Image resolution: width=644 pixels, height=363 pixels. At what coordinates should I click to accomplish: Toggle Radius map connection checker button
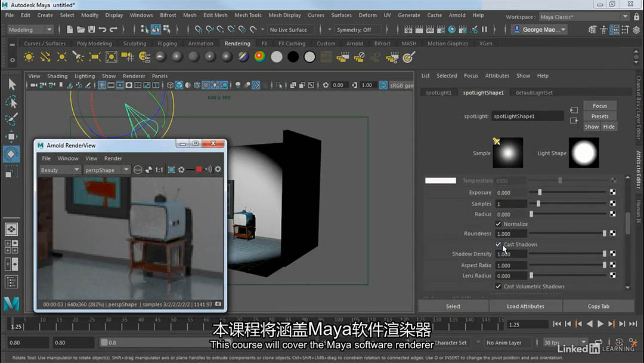613,214
